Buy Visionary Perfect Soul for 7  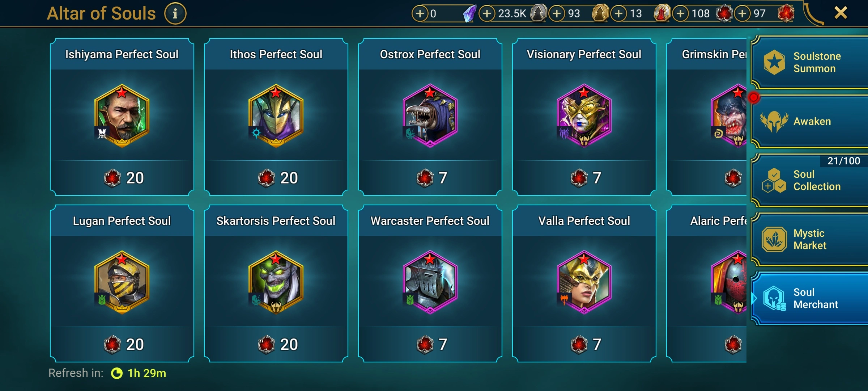pos(584,178)
